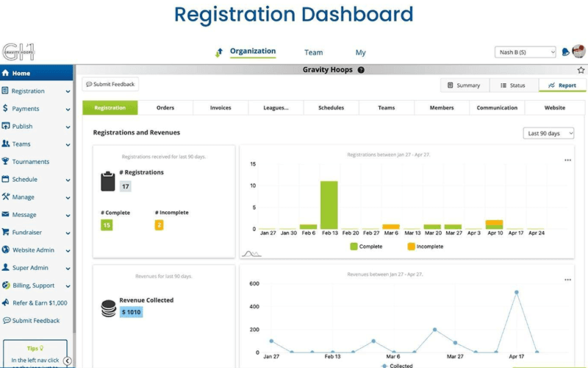Click the Gravity Hoops logo

coord(19,52)
